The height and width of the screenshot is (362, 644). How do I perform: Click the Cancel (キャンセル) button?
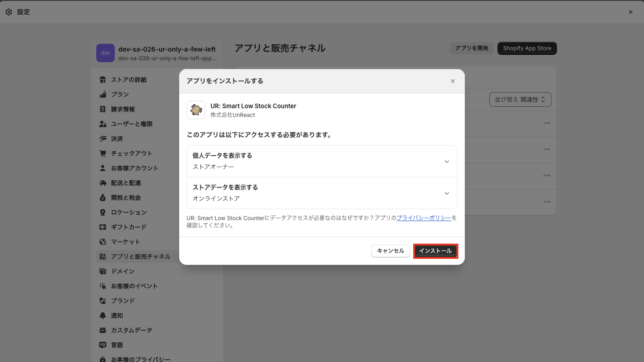tap(391, 251)
